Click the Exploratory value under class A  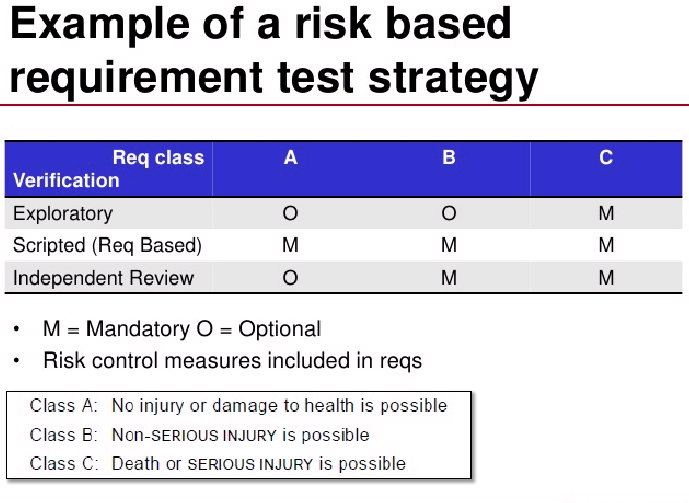pyautogui.click(x=290, y=214)
